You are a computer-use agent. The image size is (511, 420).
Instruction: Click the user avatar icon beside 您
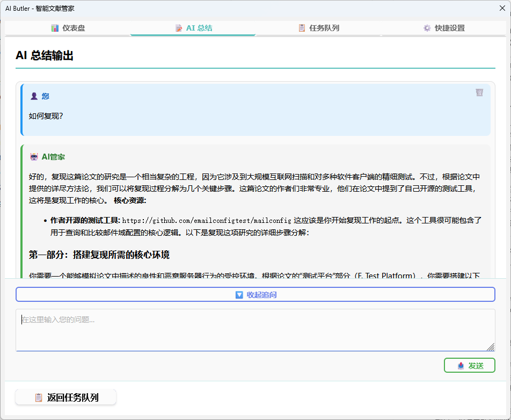coord(34,96)
